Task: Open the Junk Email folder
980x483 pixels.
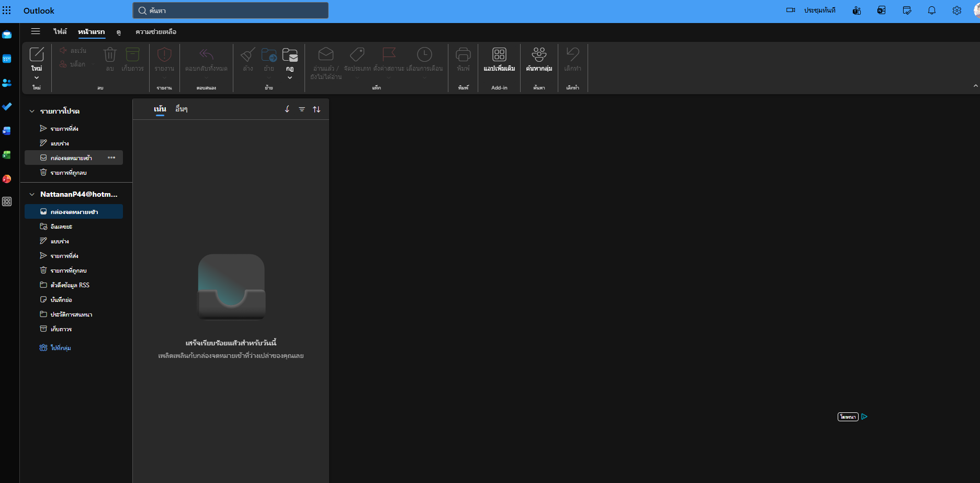Action: (x=74, y=227)
